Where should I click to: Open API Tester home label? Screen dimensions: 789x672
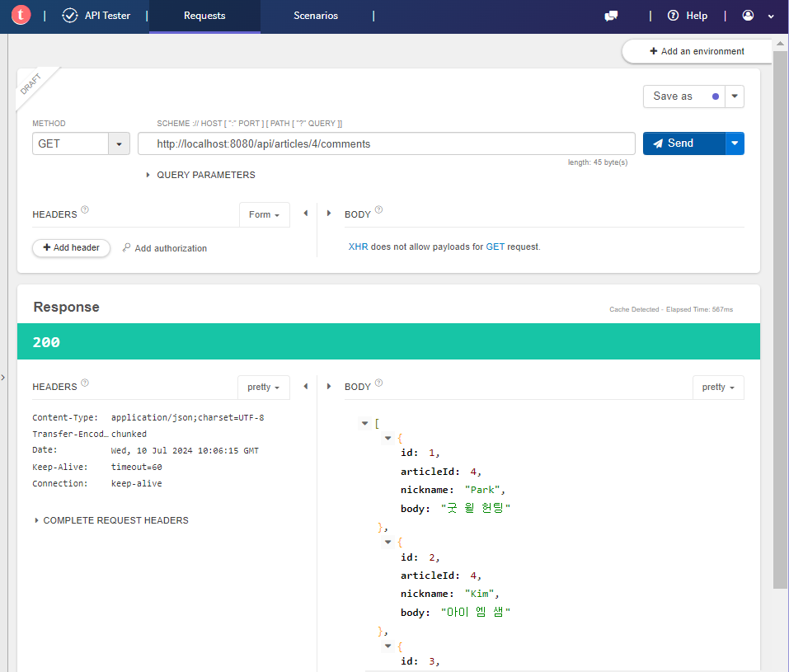(x=107, y=16)
